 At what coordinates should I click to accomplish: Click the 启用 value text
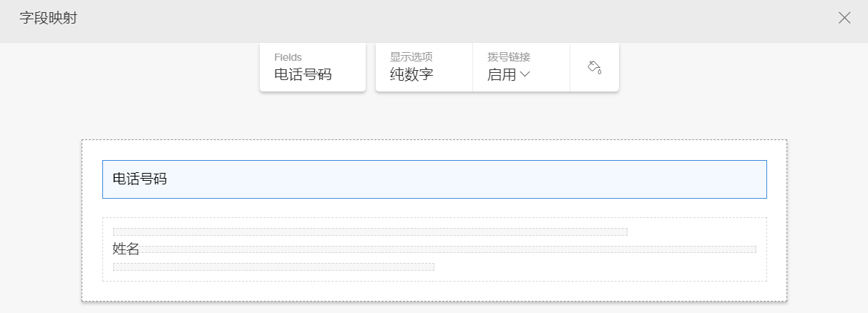point(502,74)
